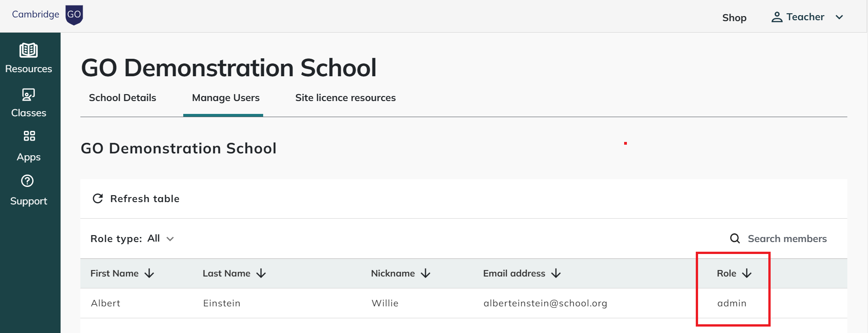Open the Shop link
868x333 pixels.
coord(734,17)
